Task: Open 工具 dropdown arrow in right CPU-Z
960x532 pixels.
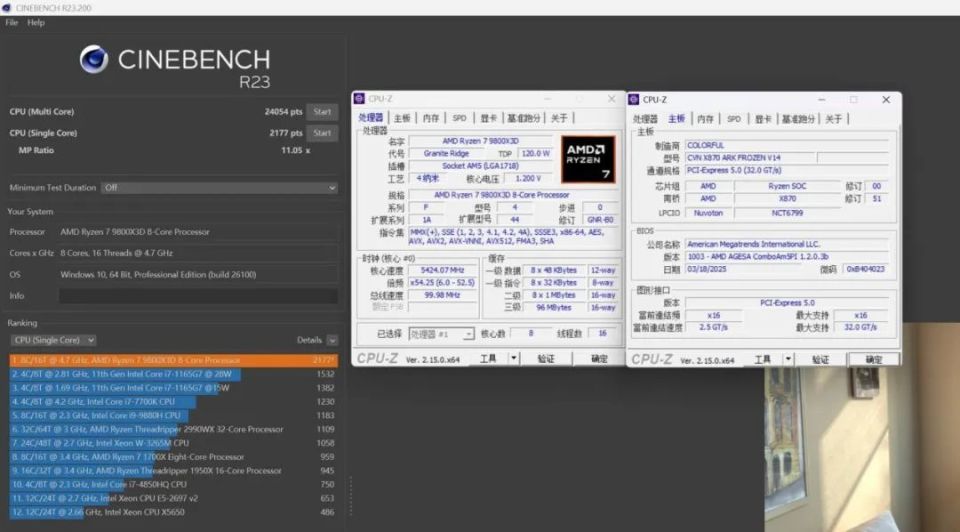Action: (788, 359)
